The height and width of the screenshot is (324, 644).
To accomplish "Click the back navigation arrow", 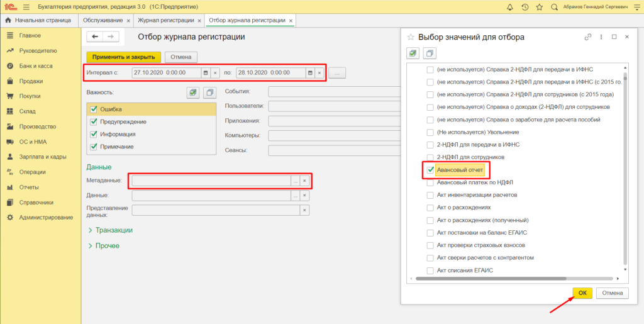I will [97, 37].
